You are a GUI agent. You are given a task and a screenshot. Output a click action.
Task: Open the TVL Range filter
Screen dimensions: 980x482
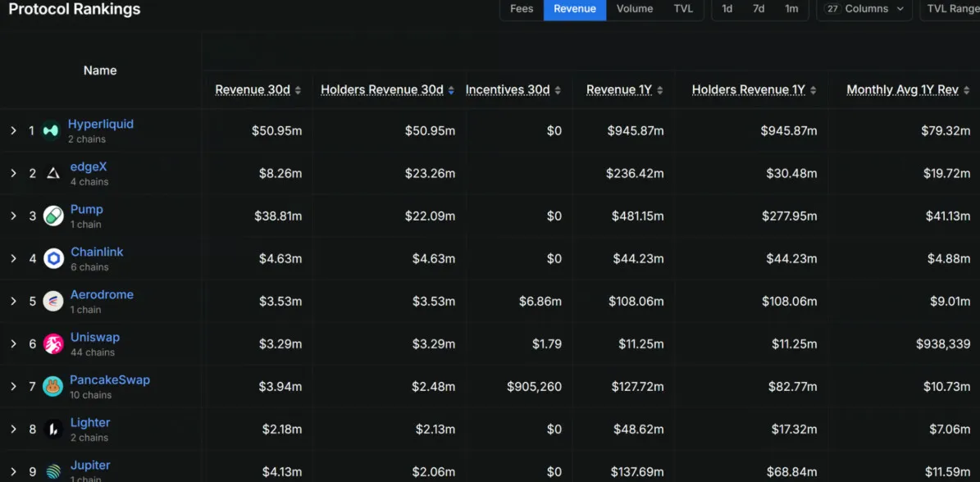pos(950,9)
